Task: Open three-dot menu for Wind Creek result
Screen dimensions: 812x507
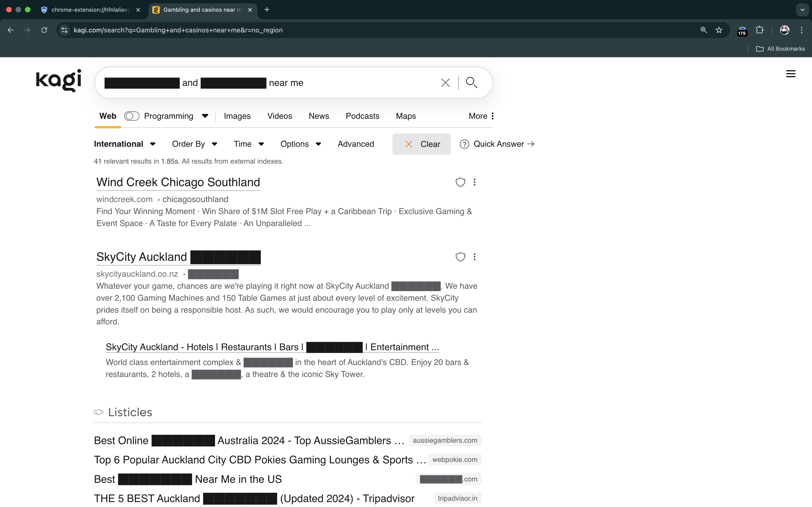Action: [x=474, y=182]
